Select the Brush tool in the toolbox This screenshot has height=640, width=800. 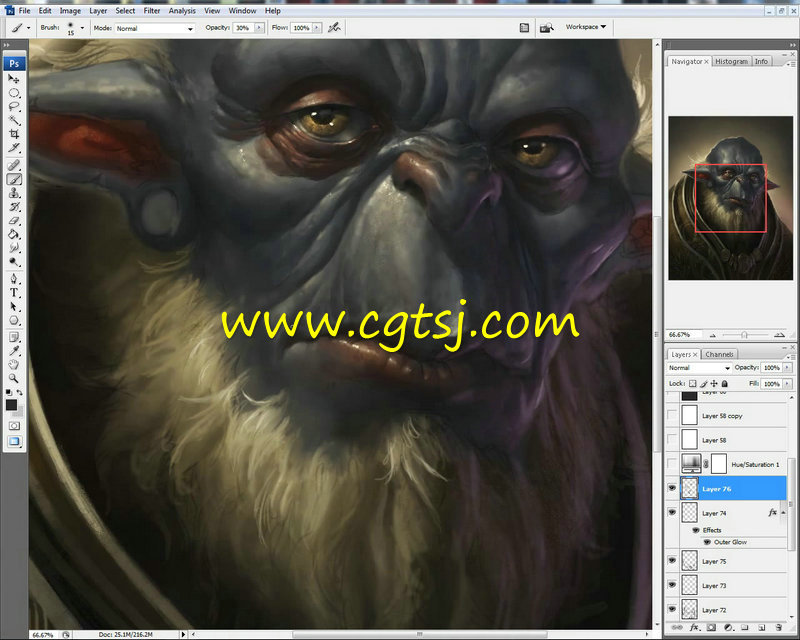[x=14, y=179]
